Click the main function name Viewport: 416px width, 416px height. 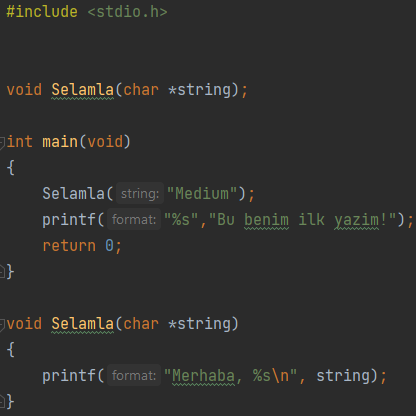[60, 142]
